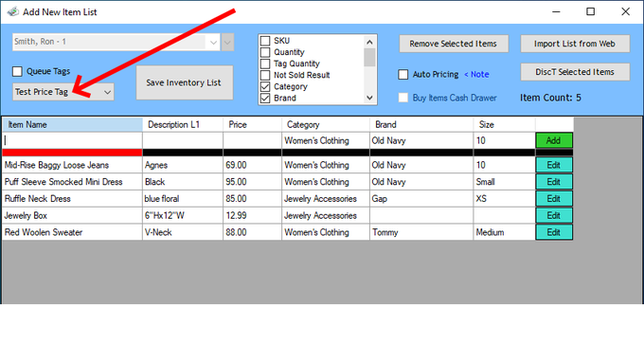
Task: Select the Mid-Rise Baggy Loose Jeans cell
Action: coord(73,165)
